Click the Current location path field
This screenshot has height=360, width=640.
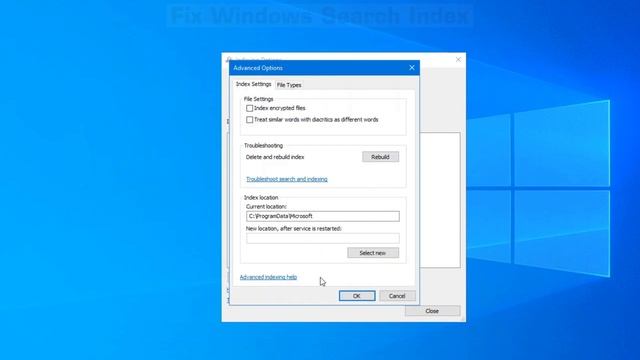click(x=323, y=216)
